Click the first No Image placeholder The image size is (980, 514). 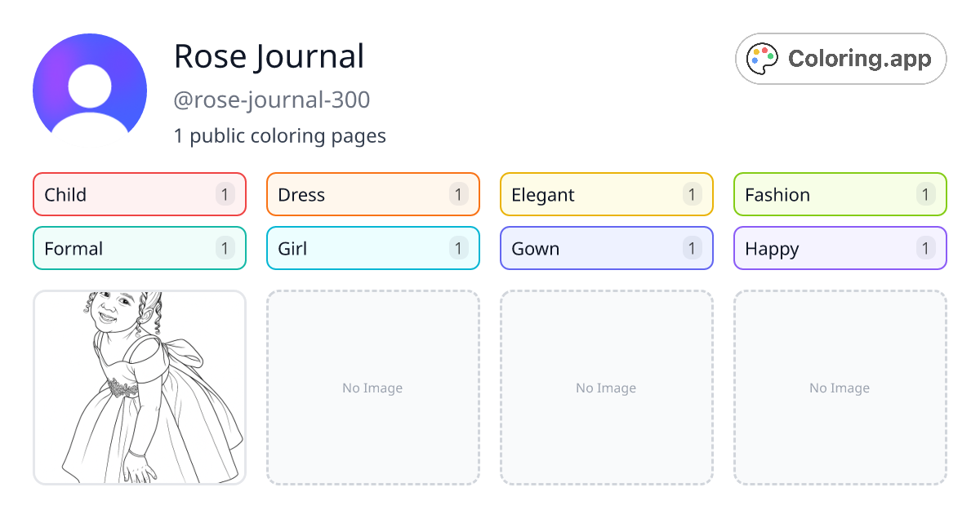372,388
